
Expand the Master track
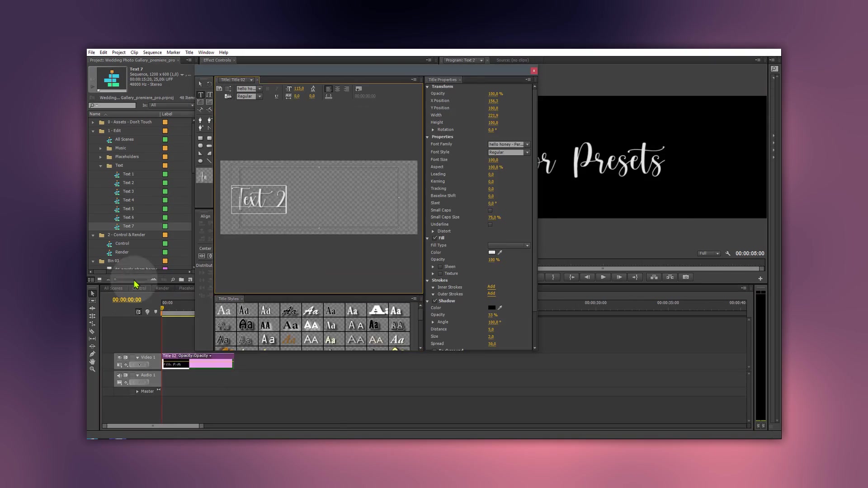click(x=137, y=391)
